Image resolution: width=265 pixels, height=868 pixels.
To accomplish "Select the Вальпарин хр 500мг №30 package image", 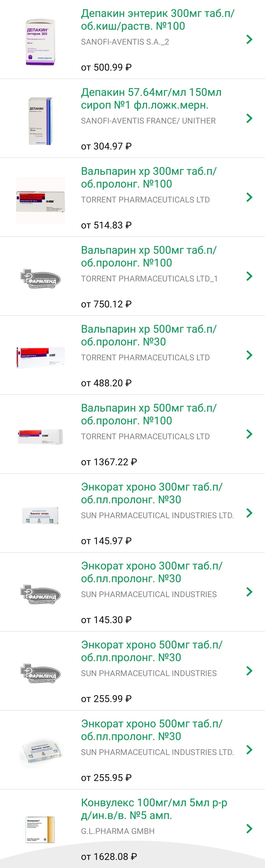I will [x=40, y=357].
